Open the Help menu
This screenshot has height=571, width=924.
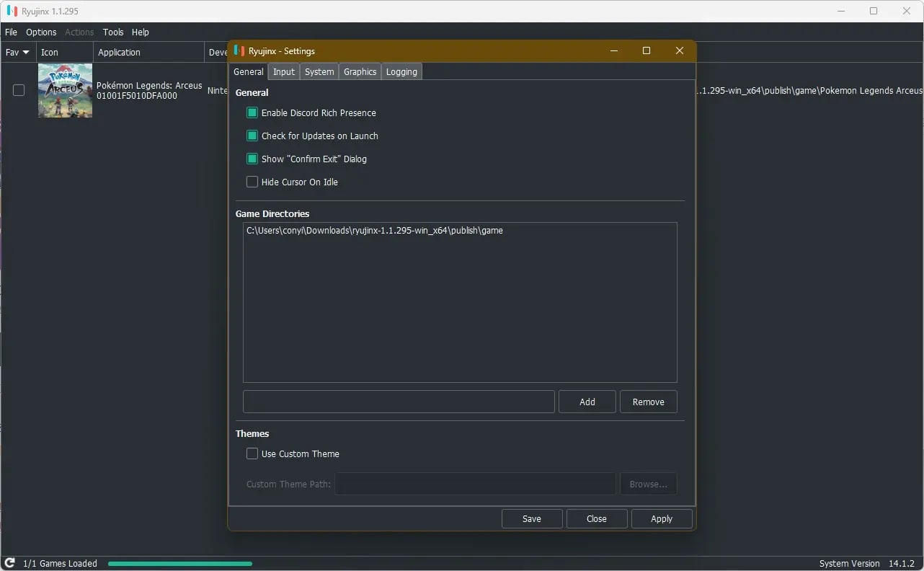coord(141,32)
